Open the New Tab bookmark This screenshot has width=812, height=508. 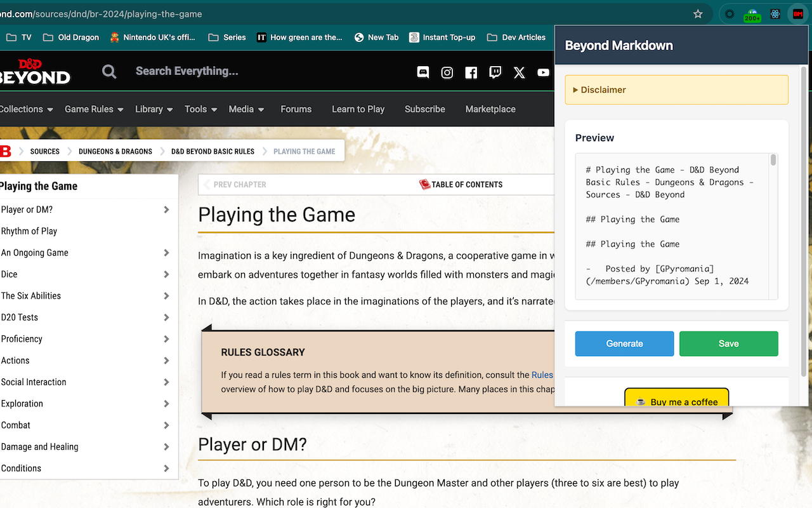(377, 37)
